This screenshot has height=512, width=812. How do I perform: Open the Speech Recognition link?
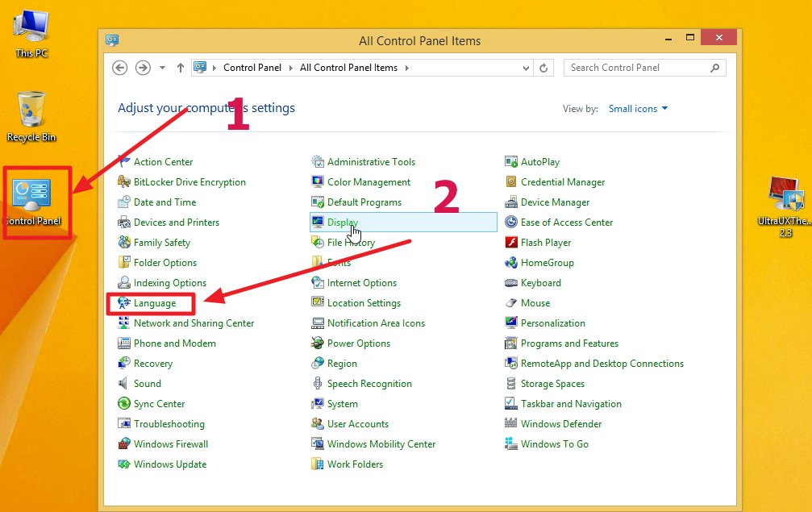pos(369,384)
